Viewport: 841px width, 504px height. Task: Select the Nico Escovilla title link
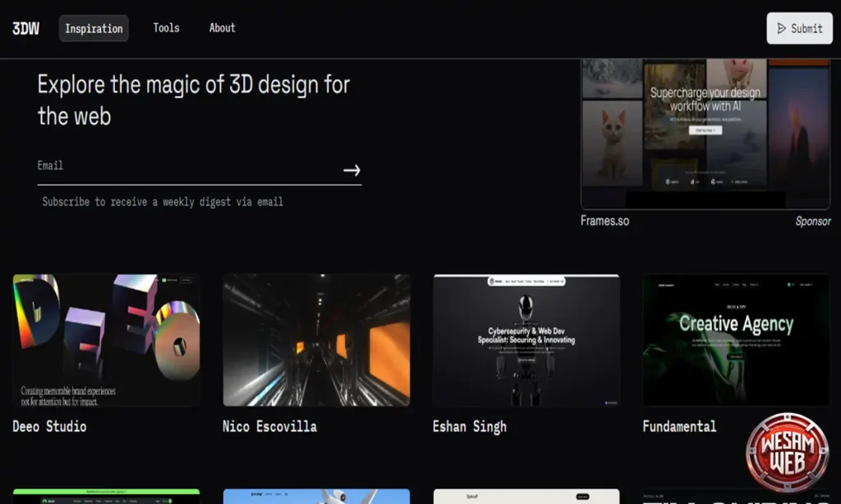click(x=269, y=427)
